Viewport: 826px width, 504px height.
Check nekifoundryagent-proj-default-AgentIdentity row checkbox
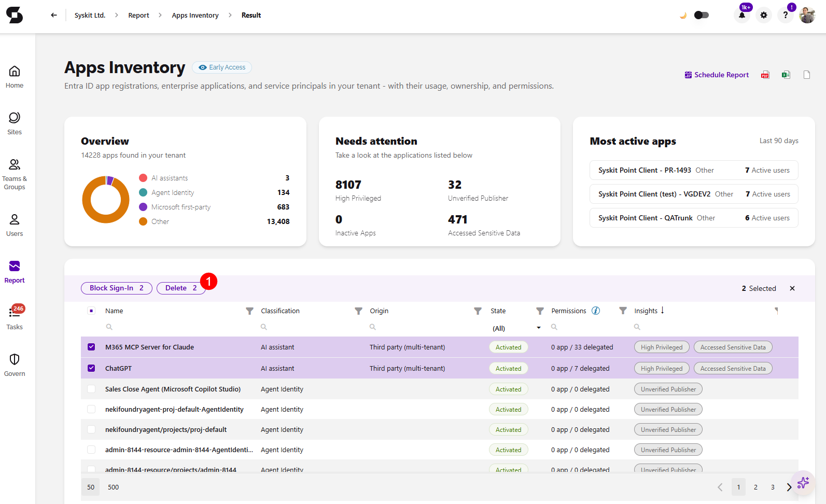click(91, 409)
